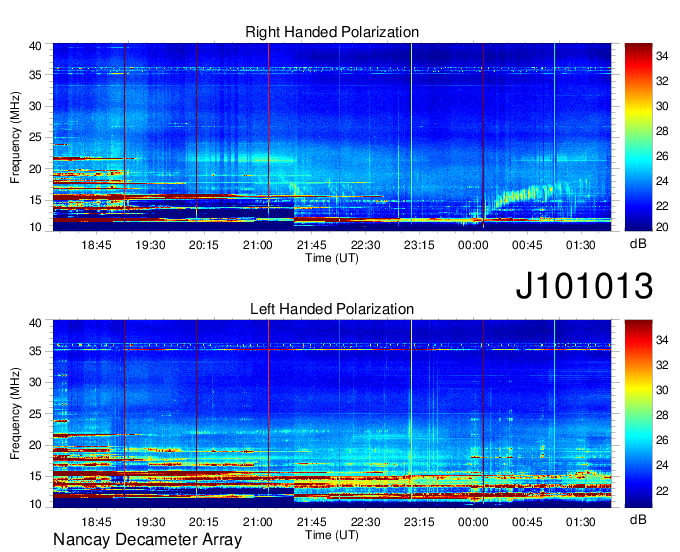Click the Right Handed Polarization title
This screenshot has height=552, width=680.
[332, 32]
